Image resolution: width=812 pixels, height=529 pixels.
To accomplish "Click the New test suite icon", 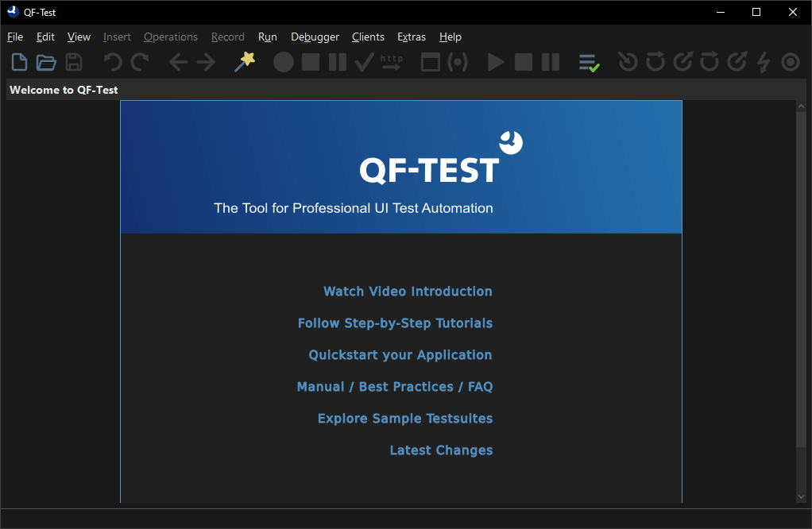I will coord(19,62).
